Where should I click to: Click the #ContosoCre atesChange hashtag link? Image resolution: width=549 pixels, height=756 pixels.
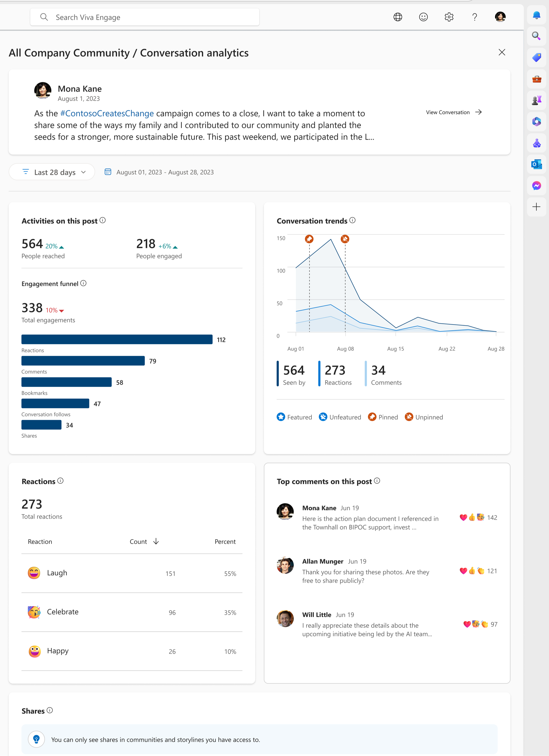(107, 113)
